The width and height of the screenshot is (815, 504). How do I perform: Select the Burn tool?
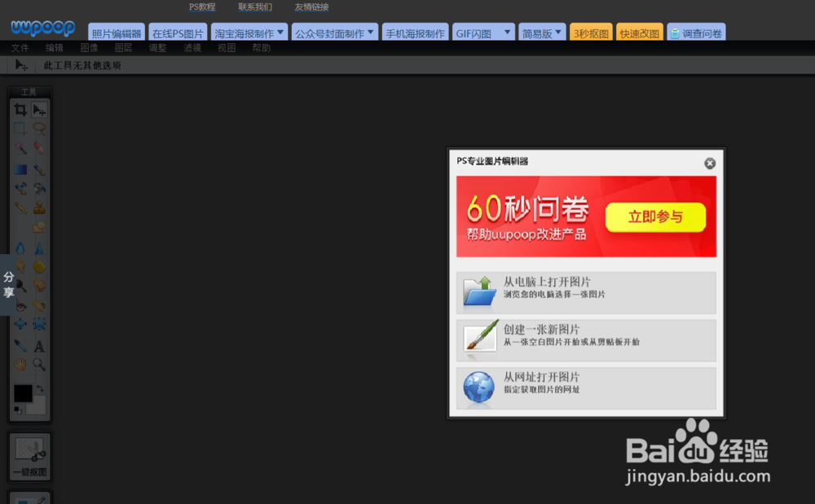click(39, 286)
